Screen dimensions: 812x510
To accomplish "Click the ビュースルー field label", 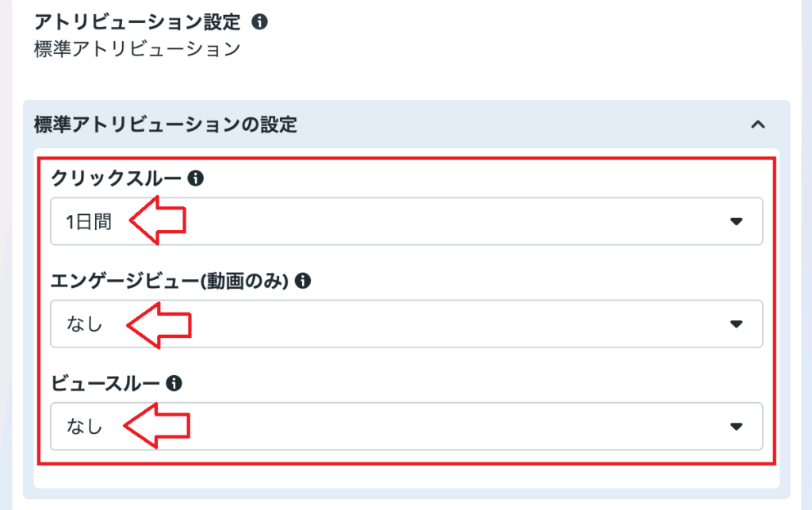I will tap(105, 383).
